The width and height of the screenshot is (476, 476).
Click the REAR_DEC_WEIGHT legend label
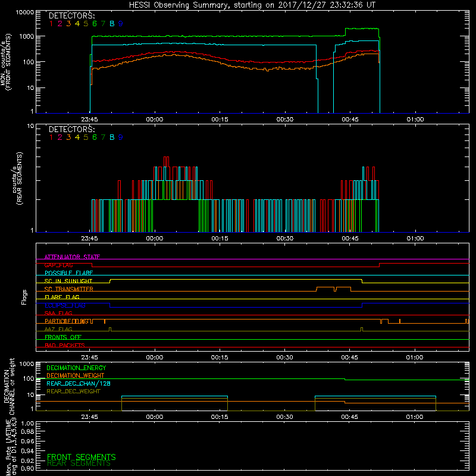73,392
